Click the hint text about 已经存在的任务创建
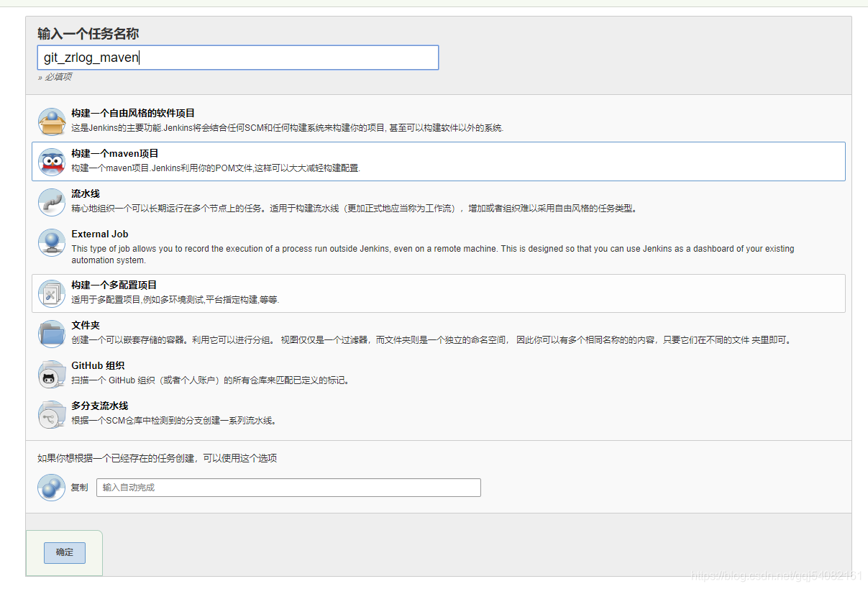868x589 pixels. click(157, 458)
